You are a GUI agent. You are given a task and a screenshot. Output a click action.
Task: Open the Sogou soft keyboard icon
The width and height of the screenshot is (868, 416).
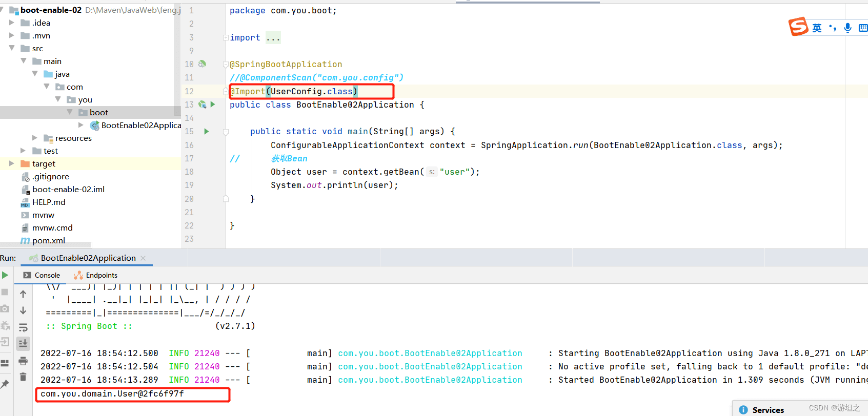[x=863, y=28]
